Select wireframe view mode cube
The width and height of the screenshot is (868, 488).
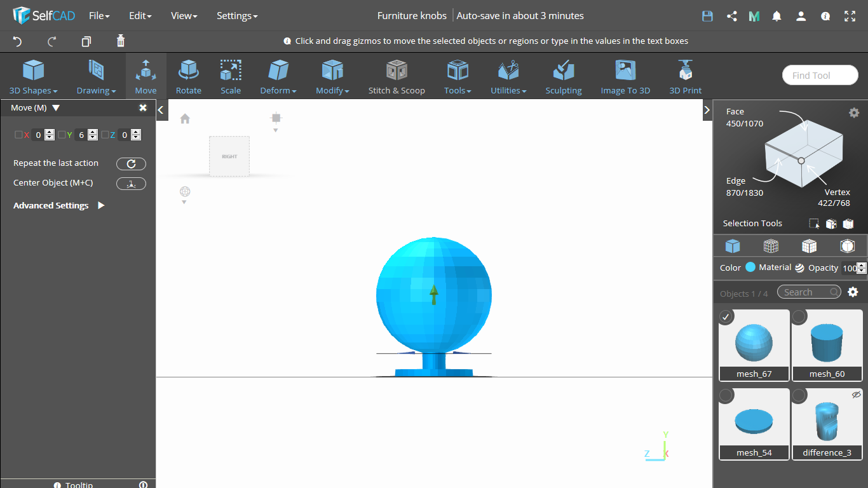click(771, 247)
